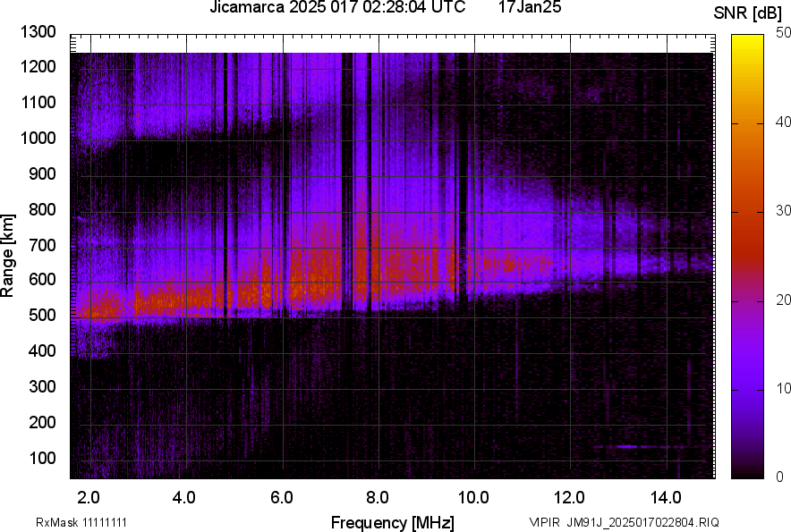Click the colorbar value '50'

click(784, 33)
